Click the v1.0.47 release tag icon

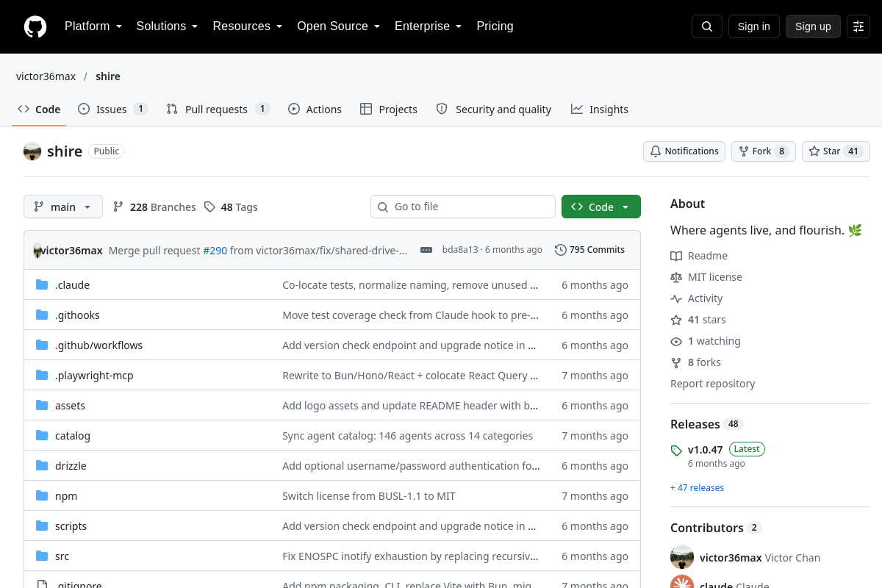coord(676,450)
